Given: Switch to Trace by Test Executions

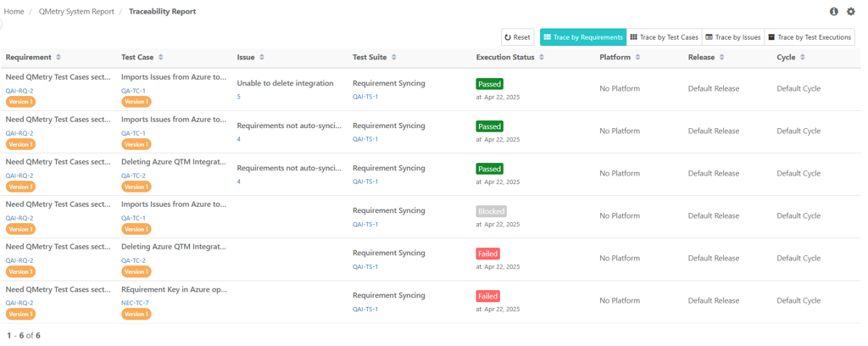Looking at the screenshot, I should pos(810,37).
